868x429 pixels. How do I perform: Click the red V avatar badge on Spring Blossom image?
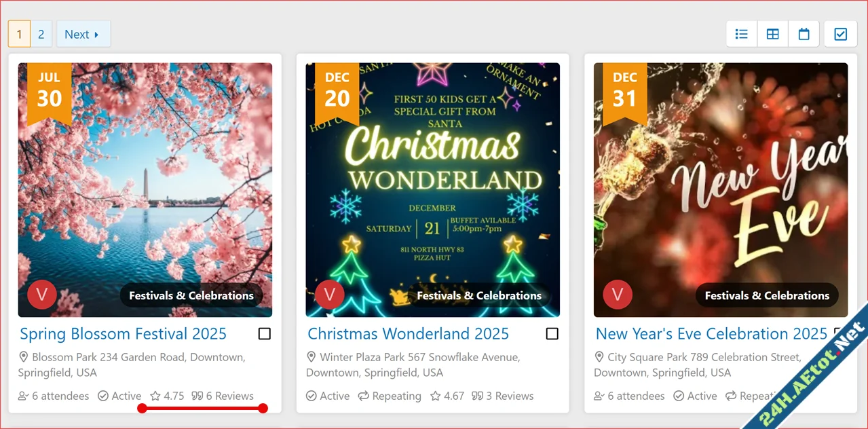pos(42,295)
